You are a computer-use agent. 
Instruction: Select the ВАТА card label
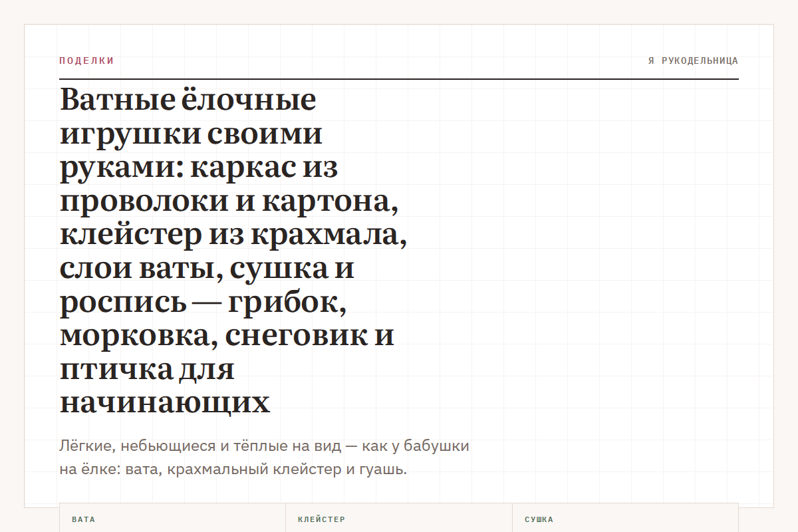pos(83,519)
